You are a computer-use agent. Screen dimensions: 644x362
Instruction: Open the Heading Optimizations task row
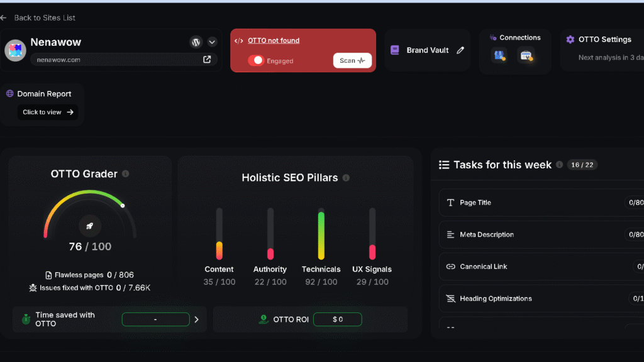point(541,299)
